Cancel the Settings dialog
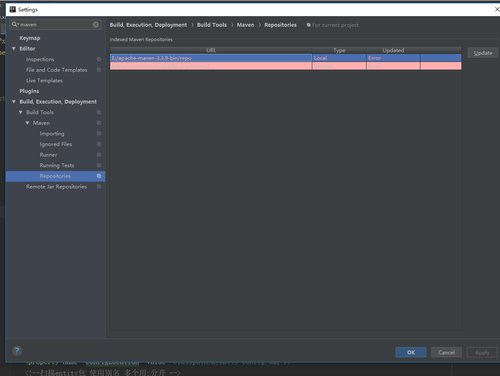The image size is (500, 376). [446, 352]
